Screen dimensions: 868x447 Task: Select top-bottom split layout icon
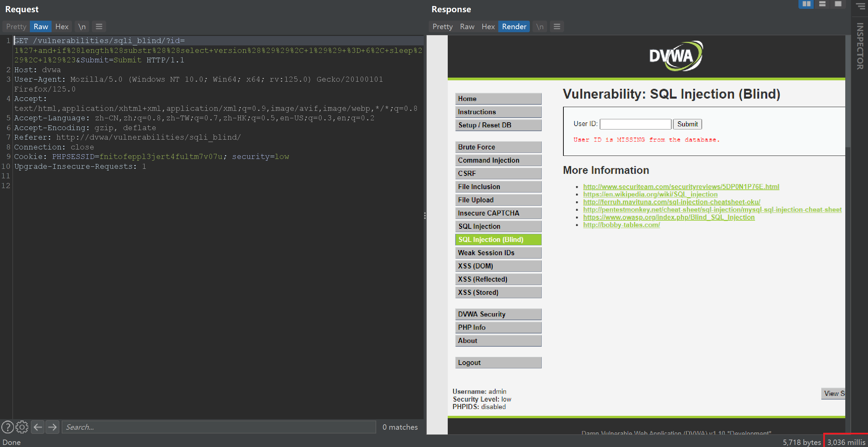pos(822,4)
